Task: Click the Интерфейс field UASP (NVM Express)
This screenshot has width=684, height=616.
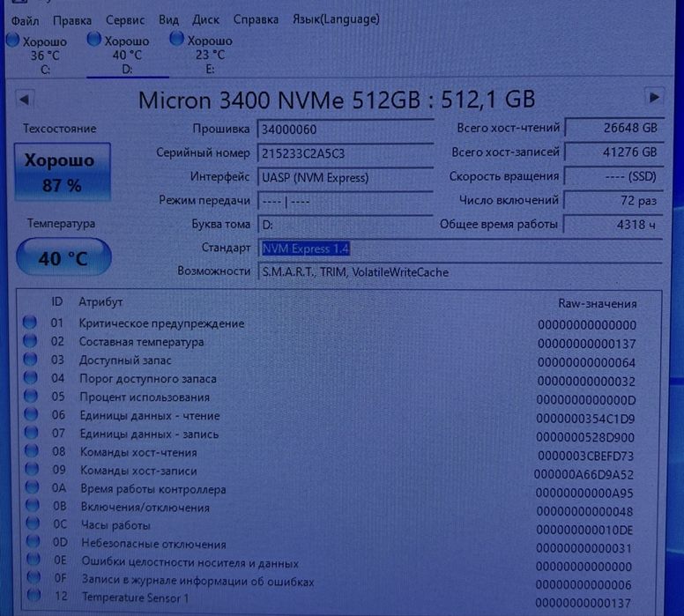Action: 345,177
